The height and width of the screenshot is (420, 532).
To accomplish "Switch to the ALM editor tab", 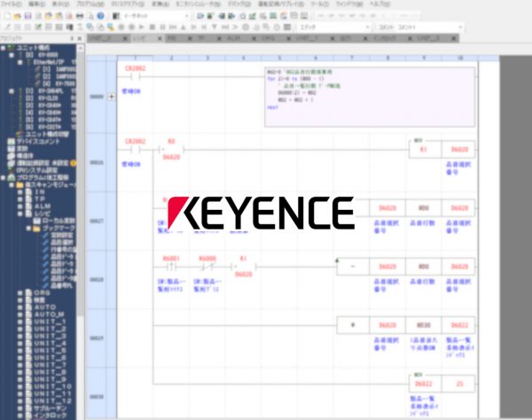I will pyautogui.click(x=233, y=39).
